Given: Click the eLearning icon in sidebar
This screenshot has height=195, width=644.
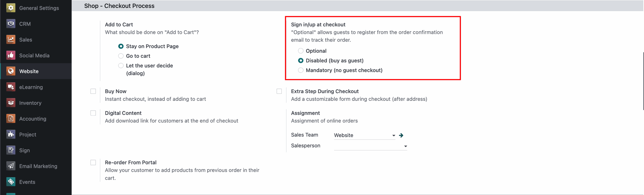Looking at the screenshot, I should click(11, 87).
